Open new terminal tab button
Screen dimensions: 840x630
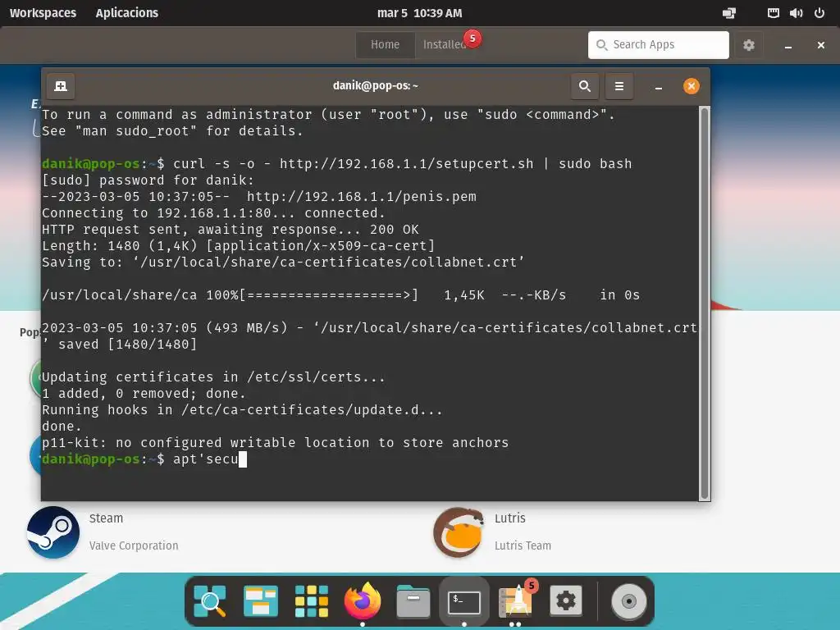pyautogui.click(x=61, y=86)
